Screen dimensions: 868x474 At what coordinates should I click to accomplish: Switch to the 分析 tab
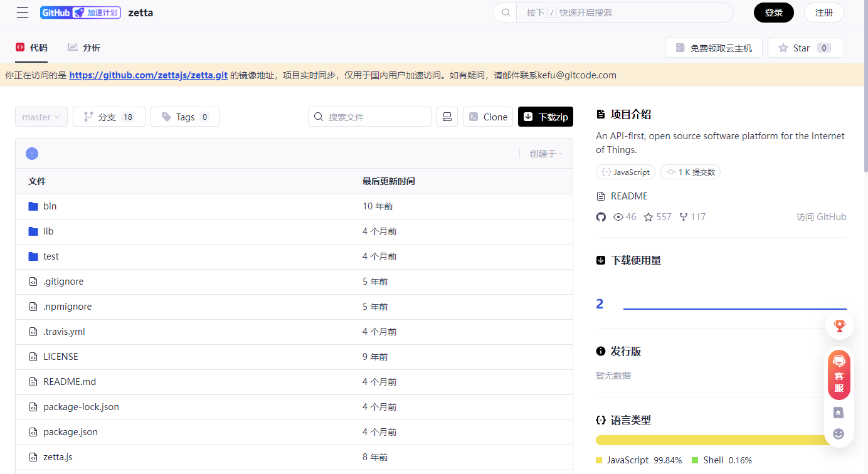pyautogui.click(x=84, y=48)
